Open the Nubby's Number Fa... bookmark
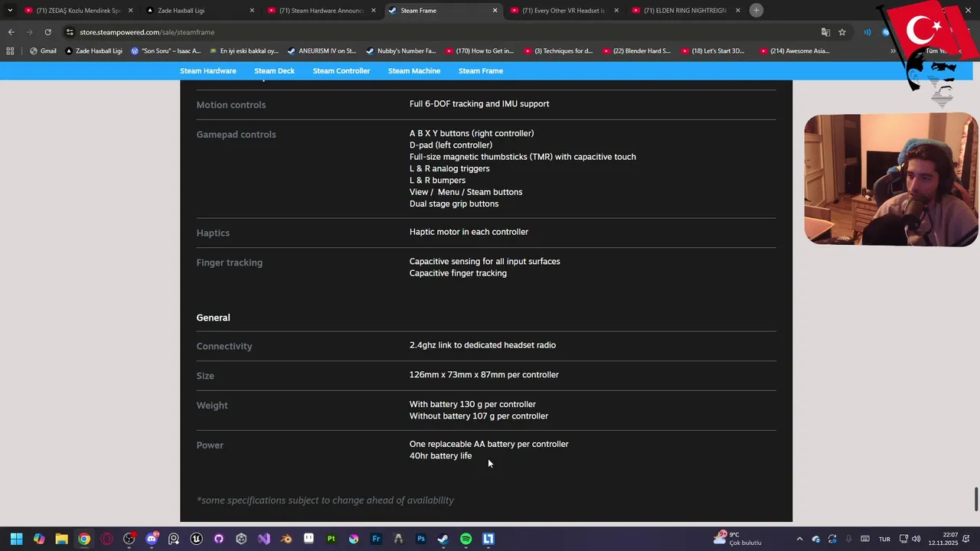This screenshot has height=551, width=980. (x=400, y=51)
